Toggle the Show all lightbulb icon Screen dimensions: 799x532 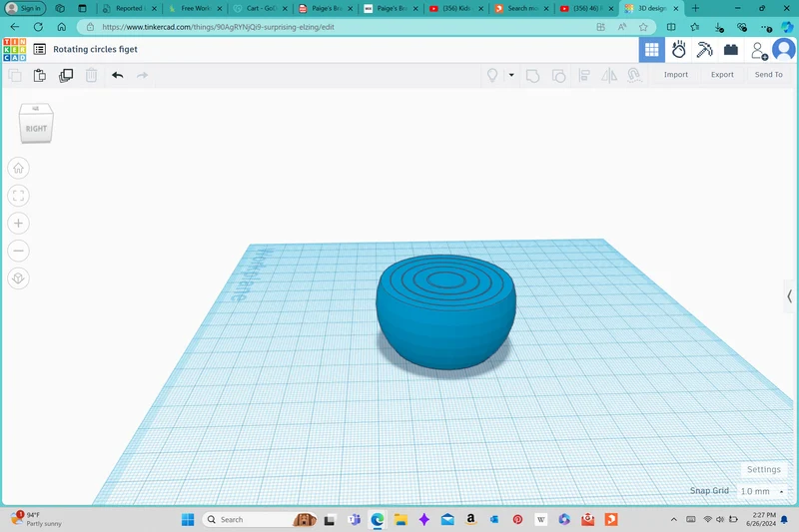[492, 75]
